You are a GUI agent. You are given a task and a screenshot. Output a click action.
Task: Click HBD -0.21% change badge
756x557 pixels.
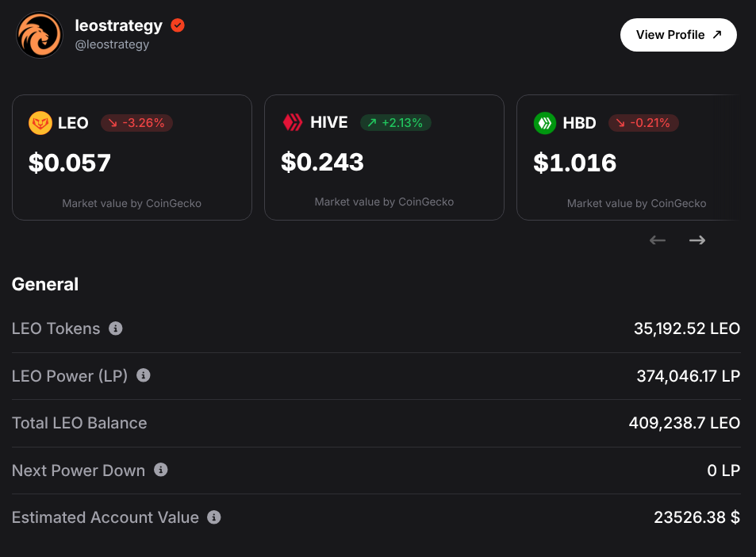[643, 123]
